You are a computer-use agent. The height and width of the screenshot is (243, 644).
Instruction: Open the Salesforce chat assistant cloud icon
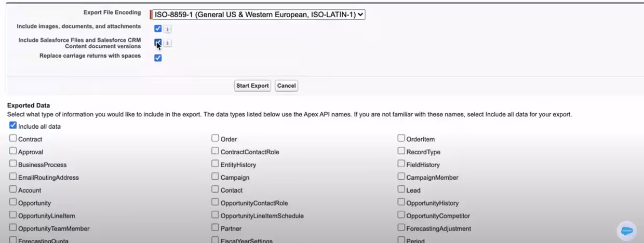(627, 231)
